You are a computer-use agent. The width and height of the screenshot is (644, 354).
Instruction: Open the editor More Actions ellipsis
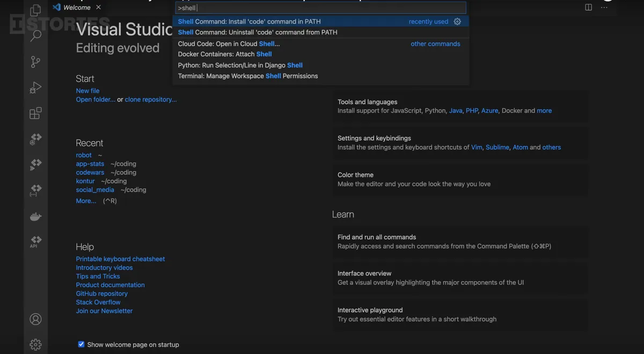click(x=605, y=8)
